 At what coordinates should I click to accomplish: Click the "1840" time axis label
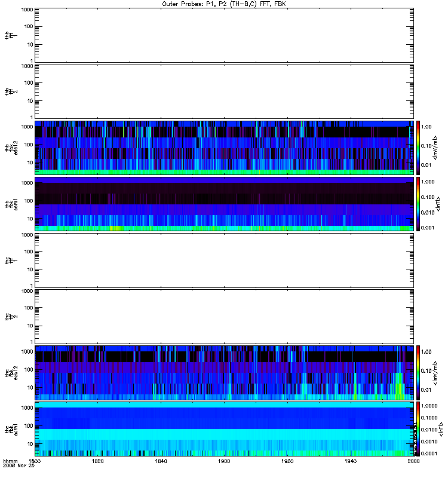tap(161, 461)
